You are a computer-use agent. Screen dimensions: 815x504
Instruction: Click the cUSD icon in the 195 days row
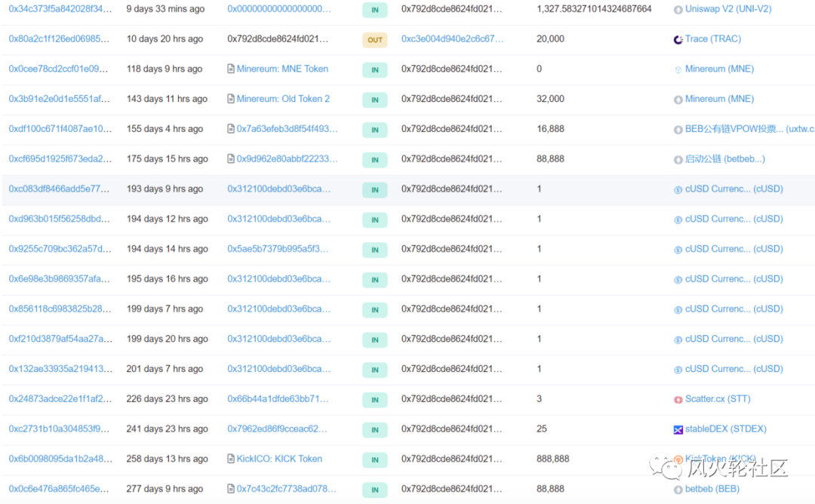pyautogui.click(x=678, y=280)
